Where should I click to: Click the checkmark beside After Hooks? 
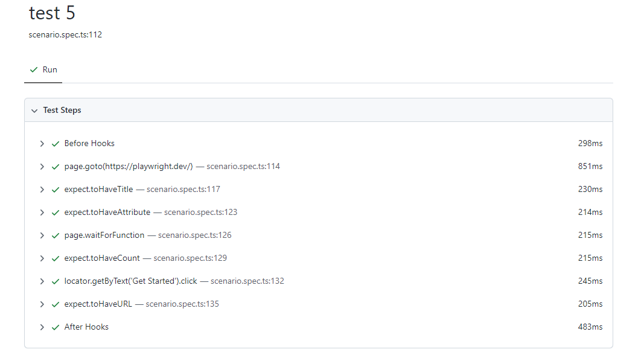pos(55,327)
